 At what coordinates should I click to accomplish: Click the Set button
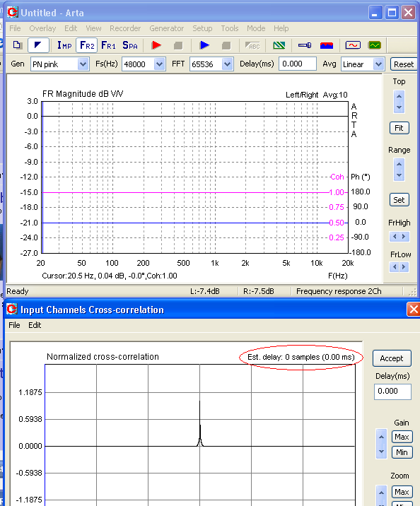tap(399, 200)
